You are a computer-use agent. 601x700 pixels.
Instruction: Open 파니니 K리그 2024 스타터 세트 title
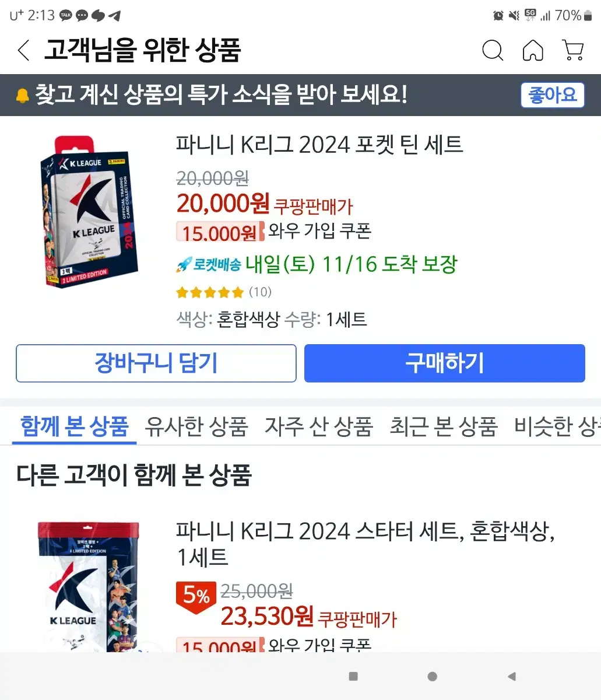365,544
